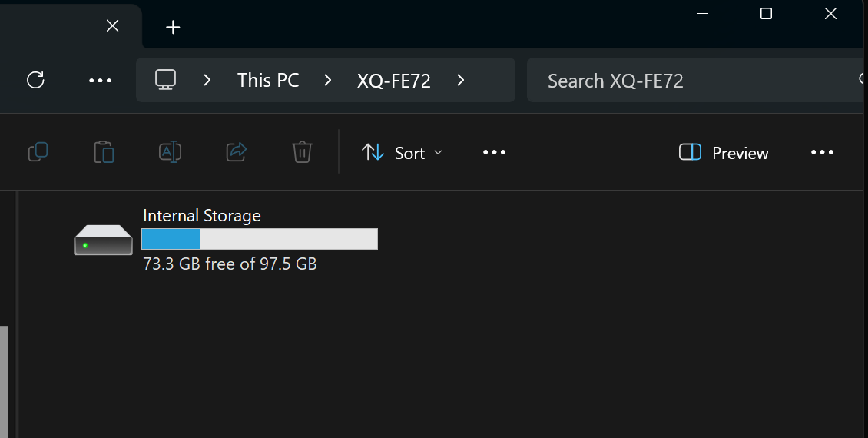Click the Search XQ-FE72 field

[694, 80]
